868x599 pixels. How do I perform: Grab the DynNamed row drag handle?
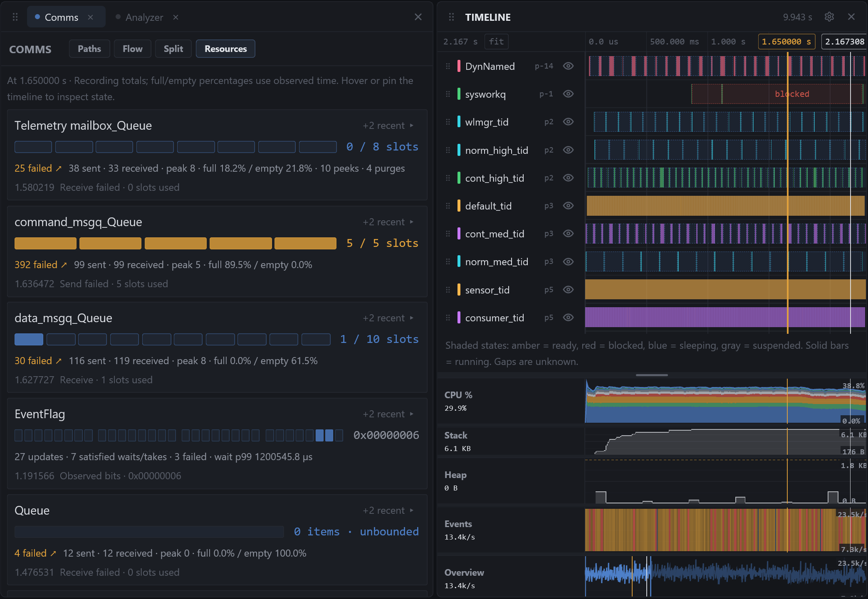click(x=448, y=66)
